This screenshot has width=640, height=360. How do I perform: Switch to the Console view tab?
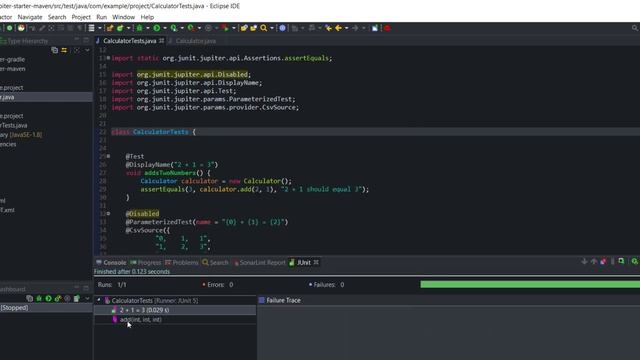[111, 262]
